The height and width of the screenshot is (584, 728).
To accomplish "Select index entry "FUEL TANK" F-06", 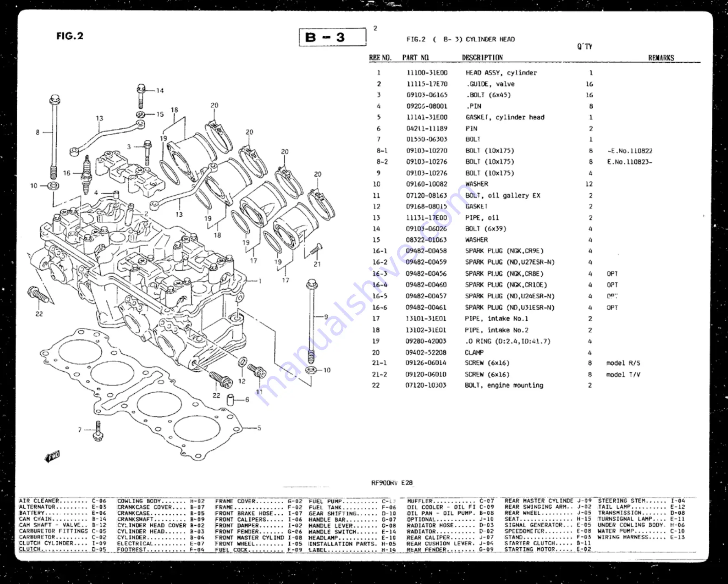I will click(x=352, y=507).
